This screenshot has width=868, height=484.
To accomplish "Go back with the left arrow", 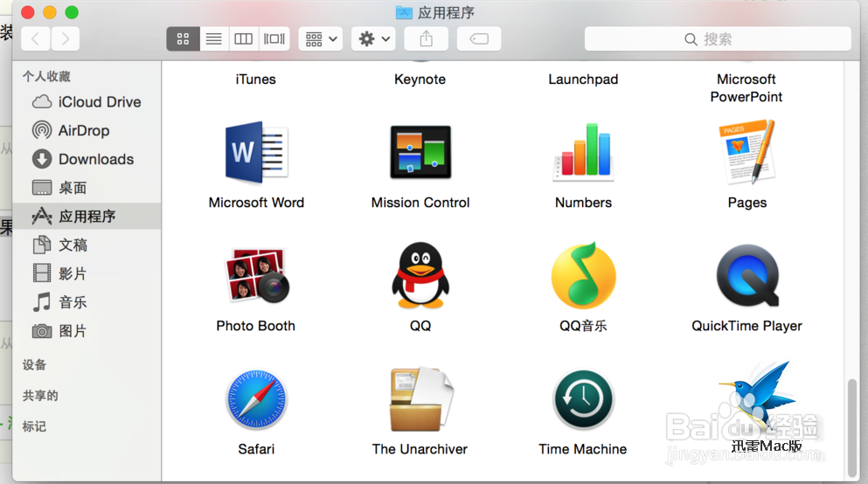I will (36, 38).
